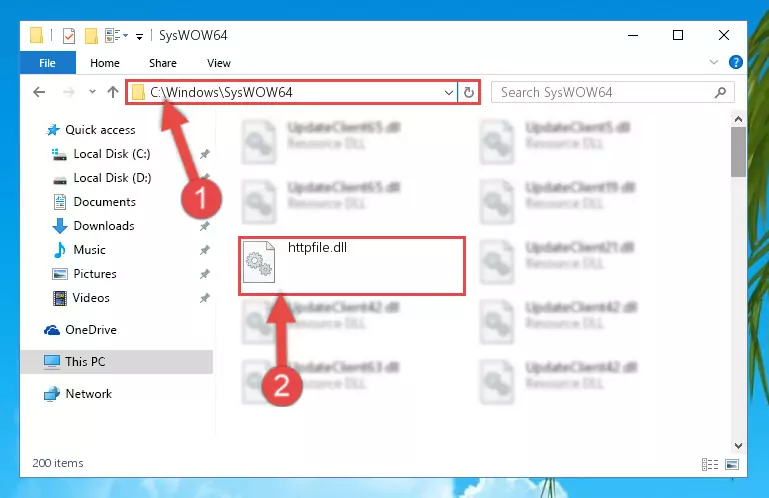Screen dimensions: 769x498
Task: Open Local Disk (C:) in sidebar
Action: pyautogui.click(x=112, y=154)
